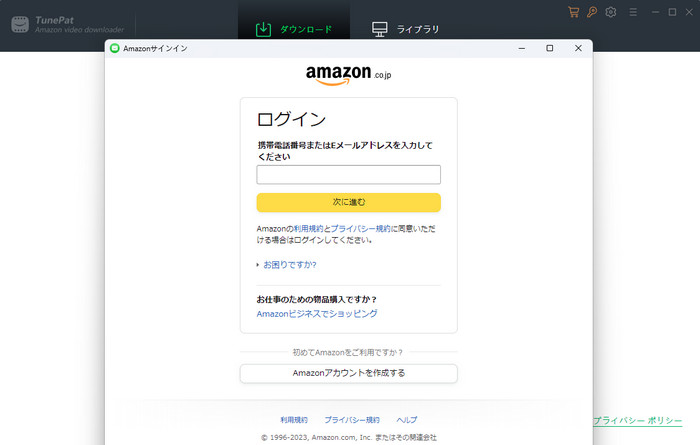The height and width of the screenshot is (445, 700).
Task: Click the monitor icon beside ライブラリ
Action: [x=379, y=29]
